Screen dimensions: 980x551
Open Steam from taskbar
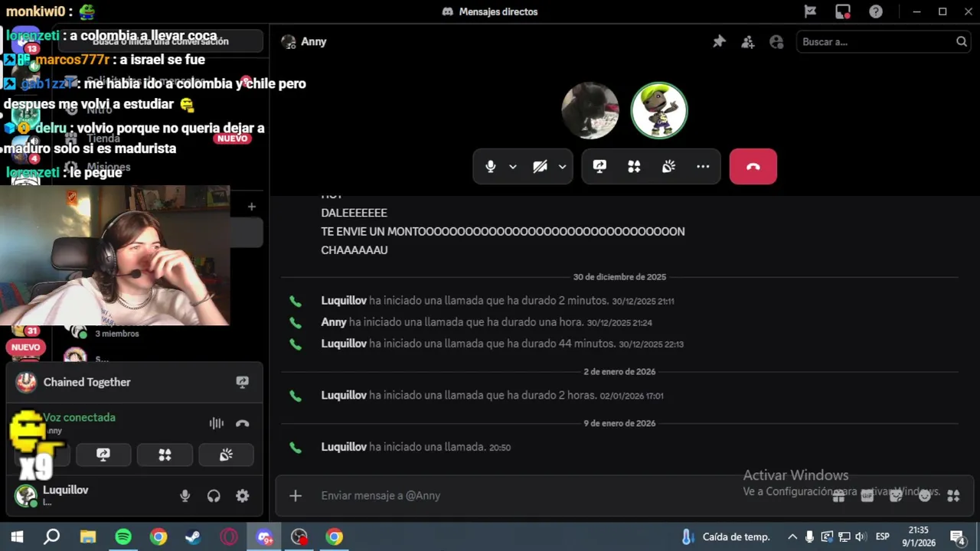click(193, 536)
